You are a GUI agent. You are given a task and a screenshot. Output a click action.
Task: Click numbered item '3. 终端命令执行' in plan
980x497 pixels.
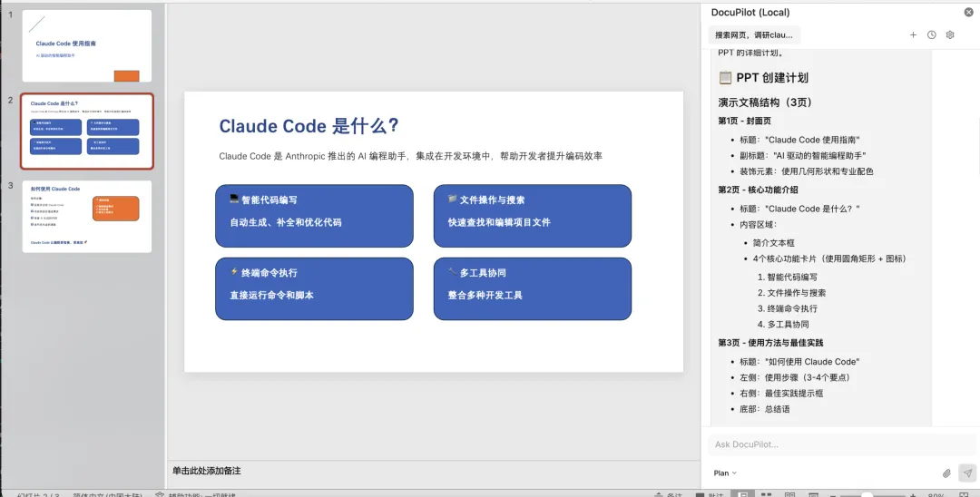tap(788, 308)
